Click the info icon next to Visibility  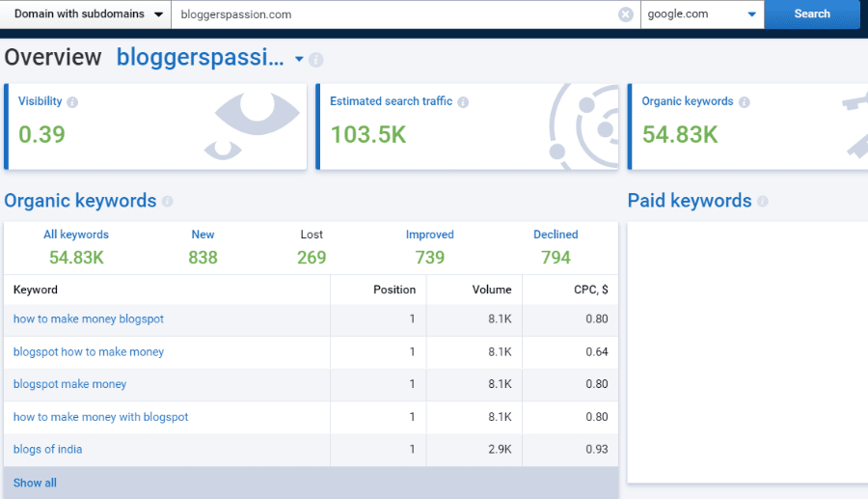click(x=72, y=102)
